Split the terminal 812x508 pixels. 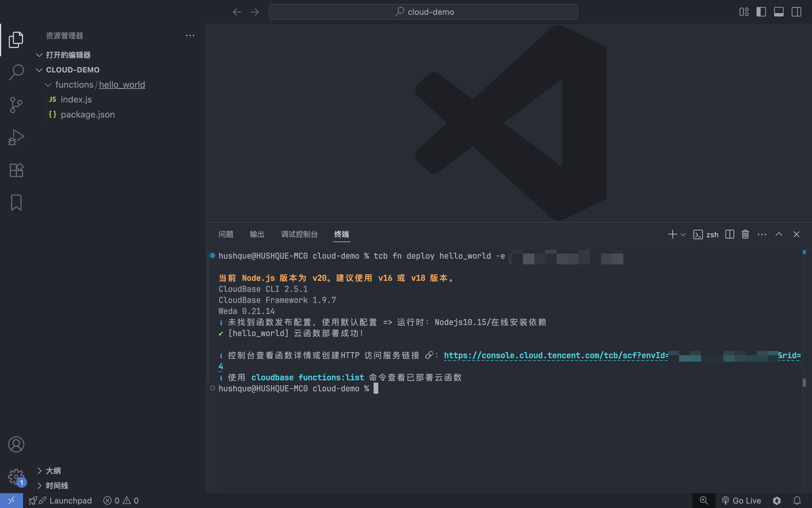coord(730,234)
